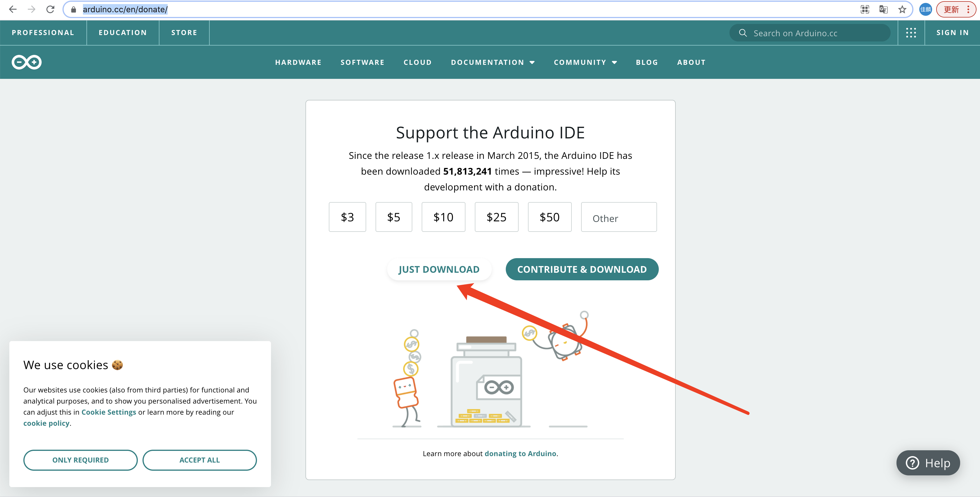Image resolution: width=980 pixels, height=497 pixels.
Task: Click the Just Download button
Action: (x=439, y=270)
